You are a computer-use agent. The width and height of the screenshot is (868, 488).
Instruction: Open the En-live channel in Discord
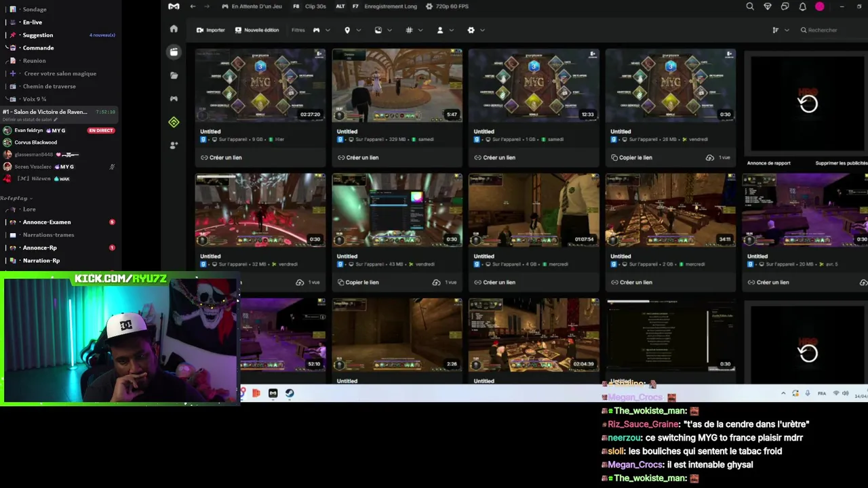[x=33, y=22]
